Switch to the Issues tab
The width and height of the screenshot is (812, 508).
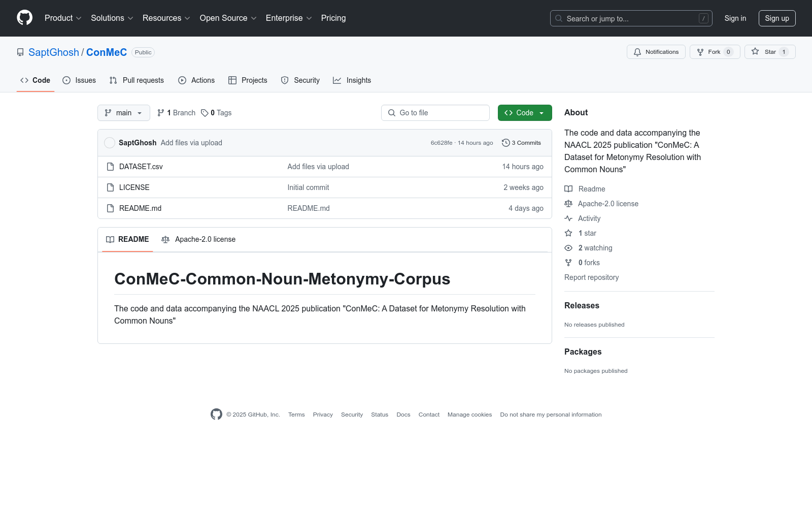pos(79,80)
